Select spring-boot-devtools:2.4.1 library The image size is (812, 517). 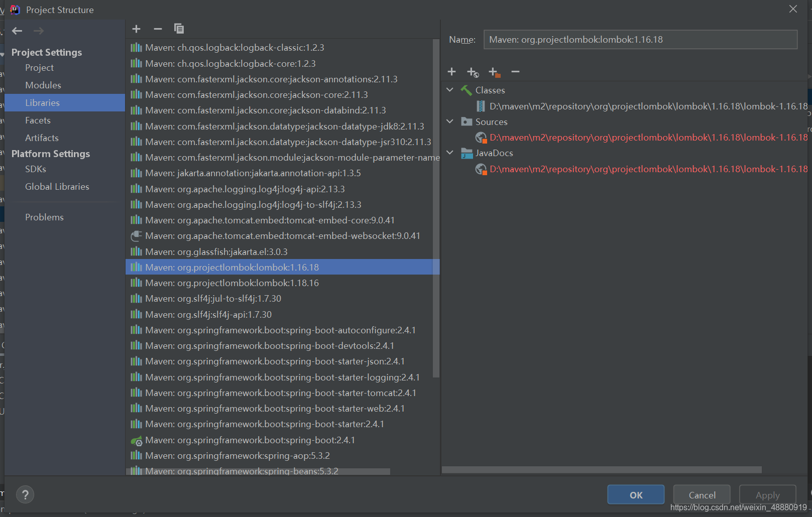coord(282,346)
